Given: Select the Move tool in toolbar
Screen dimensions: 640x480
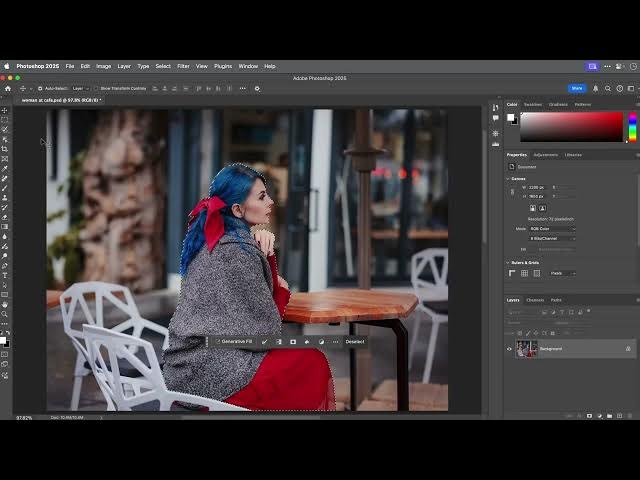Looking at the screenshot, I should [4, 111].
